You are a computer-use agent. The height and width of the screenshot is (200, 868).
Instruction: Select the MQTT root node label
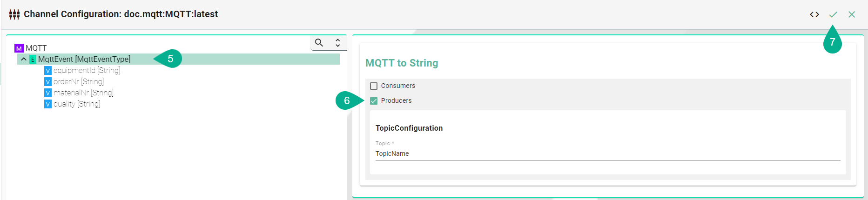pyautogui.click(x=36, y=48)
